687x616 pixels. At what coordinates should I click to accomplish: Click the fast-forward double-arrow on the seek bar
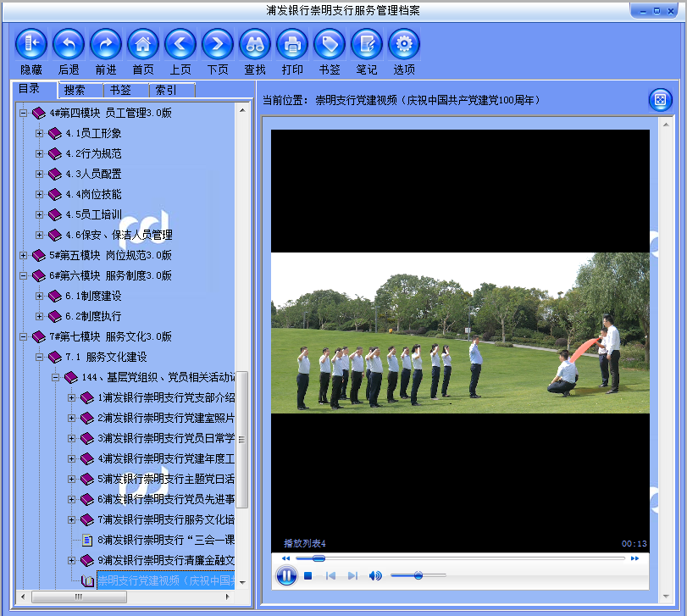pyautogui.click(x=634, y=558)
